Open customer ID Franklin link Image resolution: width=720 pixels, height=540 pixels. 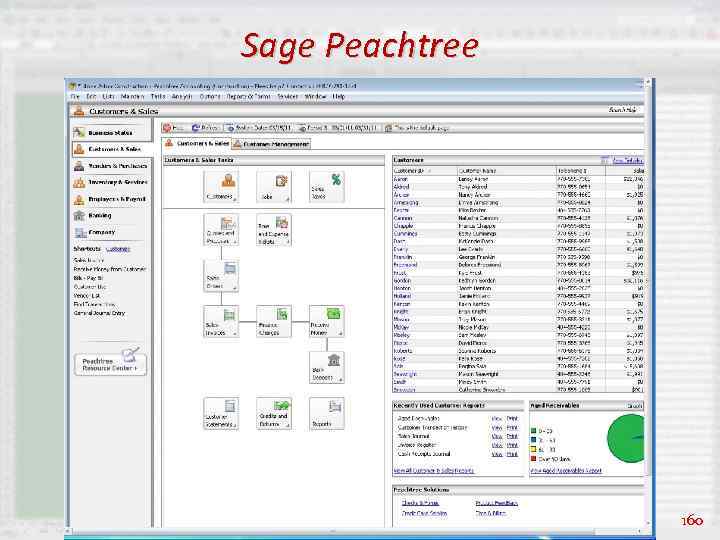click(x=403, y=257)
